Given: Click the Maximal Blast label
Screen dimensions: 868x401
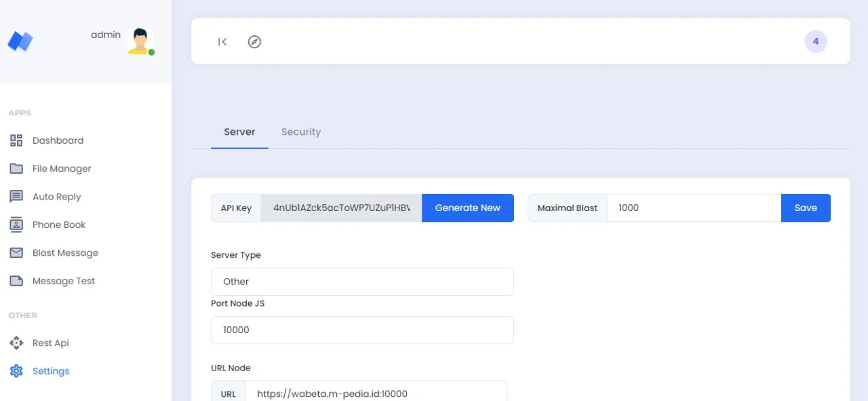Looking at the screenshot, I should click(568, 208).
